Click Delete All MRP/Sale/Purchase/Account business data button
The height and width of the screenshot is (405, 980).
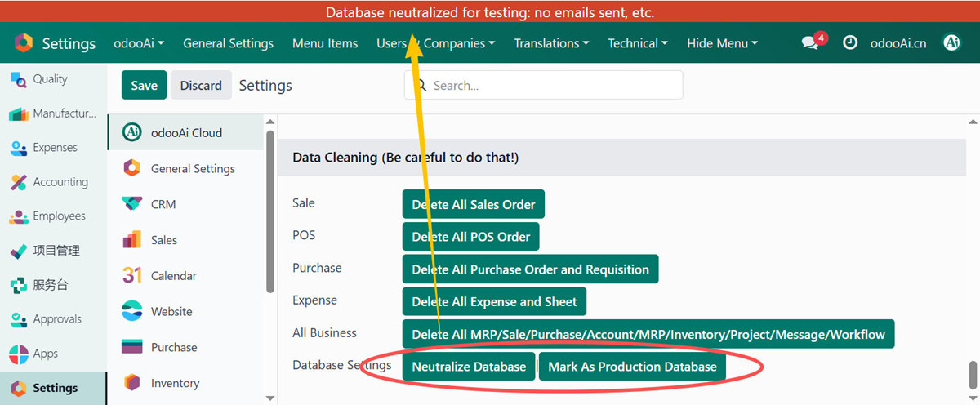tap(648, 334)
